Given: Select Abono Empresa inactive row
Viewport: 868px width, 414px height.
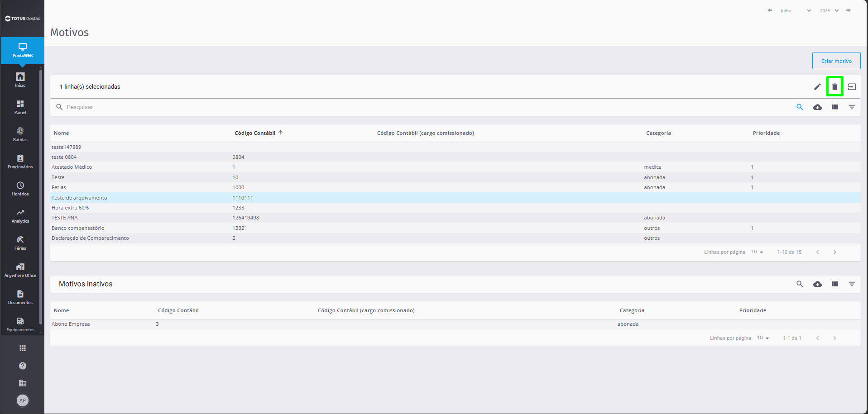Looking at the screenshot, I should pyautogui.click(x=456, y=324).
